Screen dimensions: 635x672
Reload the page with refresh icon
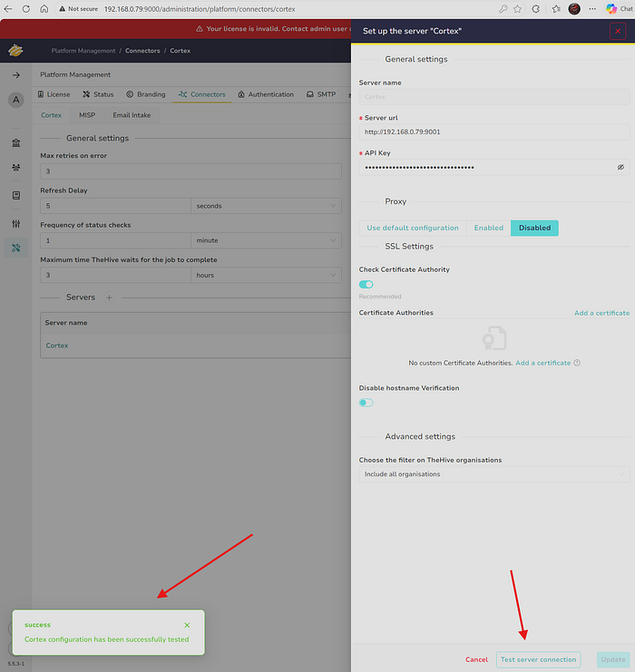[26, 8]
